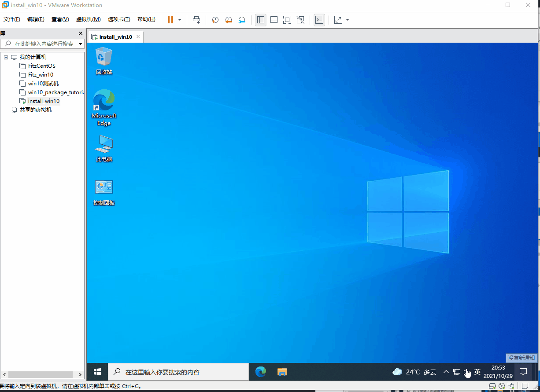Toggle the library sidebar panel view
The height and width of the screenshot is (392, 540).
(261, 20)
